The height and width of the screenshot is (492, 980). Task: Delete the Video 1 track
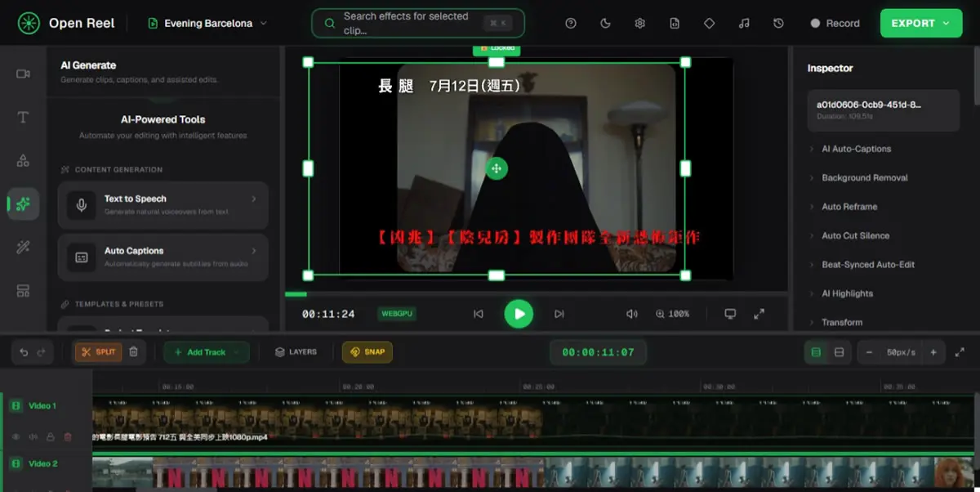(x=68, y=437)
